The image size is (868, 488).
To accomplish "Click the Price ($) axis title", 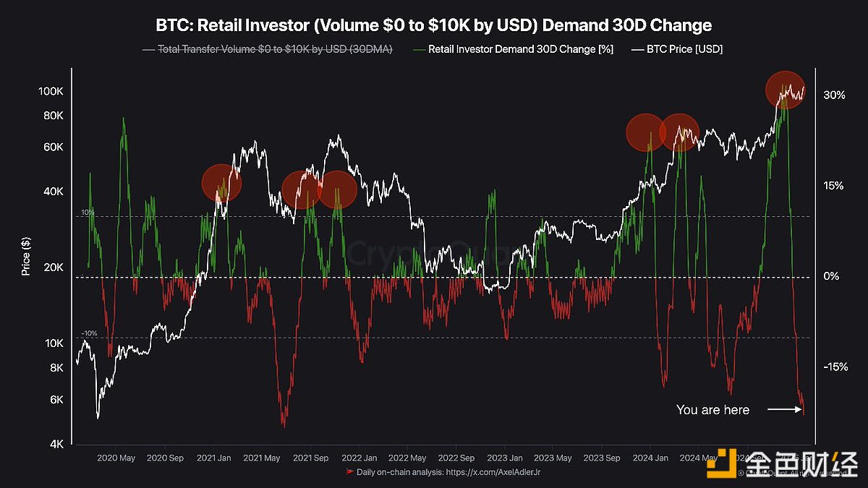I will [26, 257].
